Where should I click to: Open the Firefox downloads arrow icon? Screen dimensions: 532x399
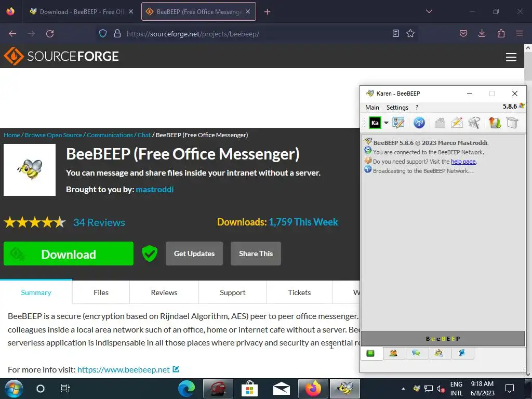pos(482,33)
